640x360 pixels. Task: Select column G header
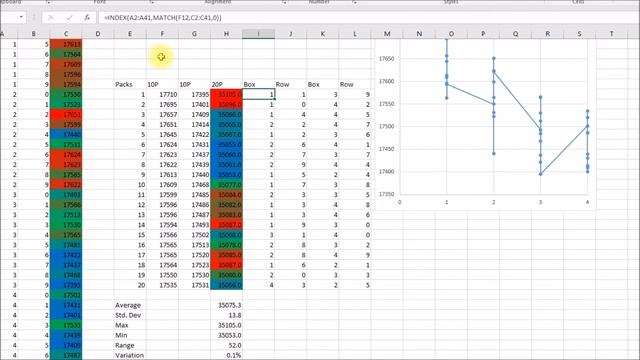click(x=194, y=34)
